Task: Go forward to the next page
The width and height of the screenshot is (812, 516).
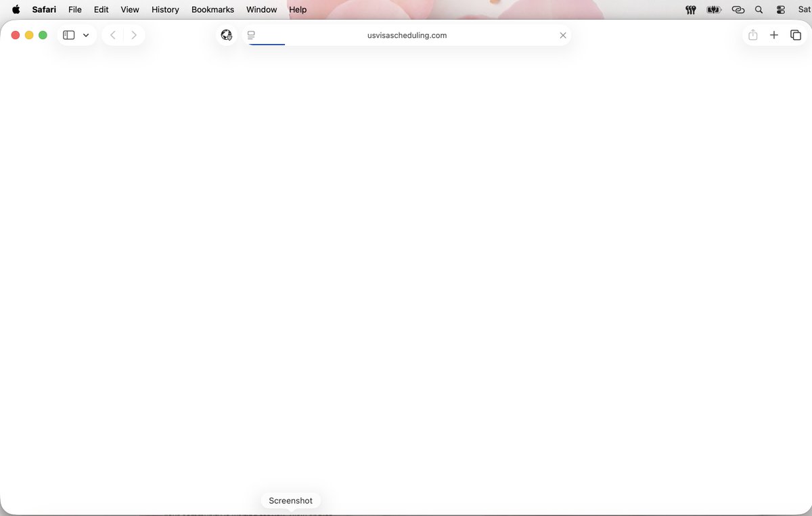Action: (x=134, y=35)
